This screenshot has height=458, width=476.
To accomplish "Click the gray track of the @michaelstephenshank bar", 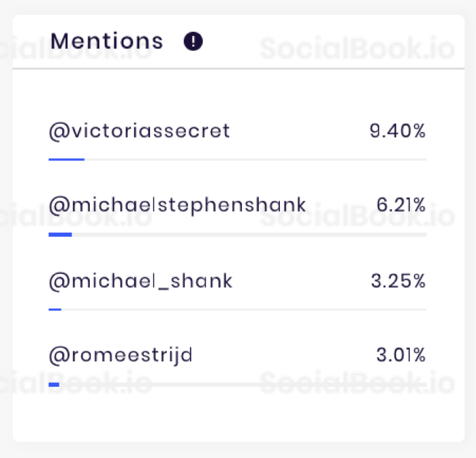I will (249, 235).
